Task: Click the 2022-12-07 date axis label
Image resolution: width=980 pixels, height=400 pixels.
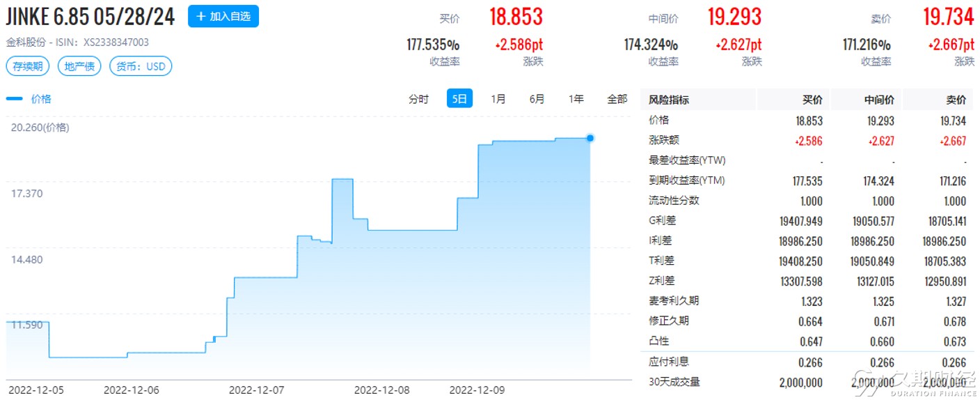Action: [257, 390]
